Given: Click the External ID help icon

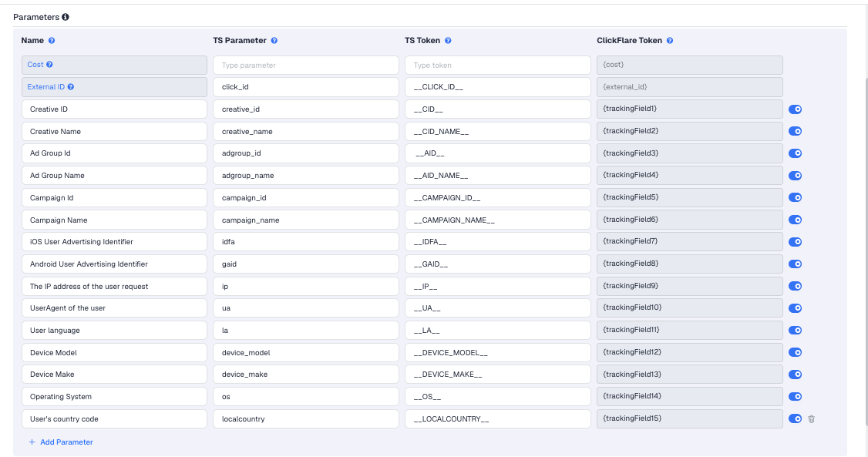Looking at the screenshot, I should pyautogui.click(x=71, y=87).
